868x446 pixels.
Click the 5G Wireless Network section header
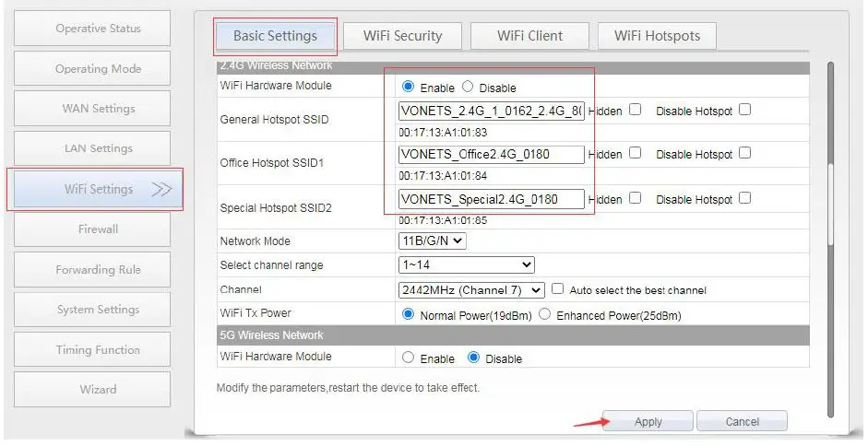click(x=513, y=335)
